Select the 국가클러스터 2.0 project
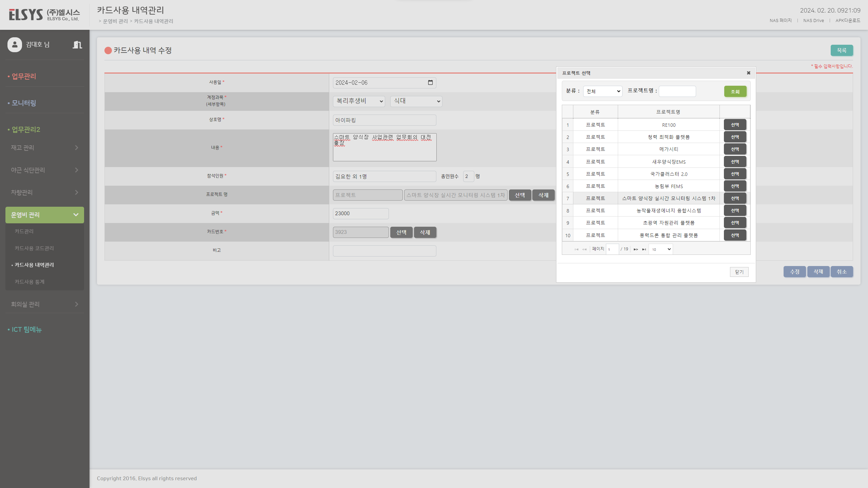 pyautogui.click(x=735, y=174)
